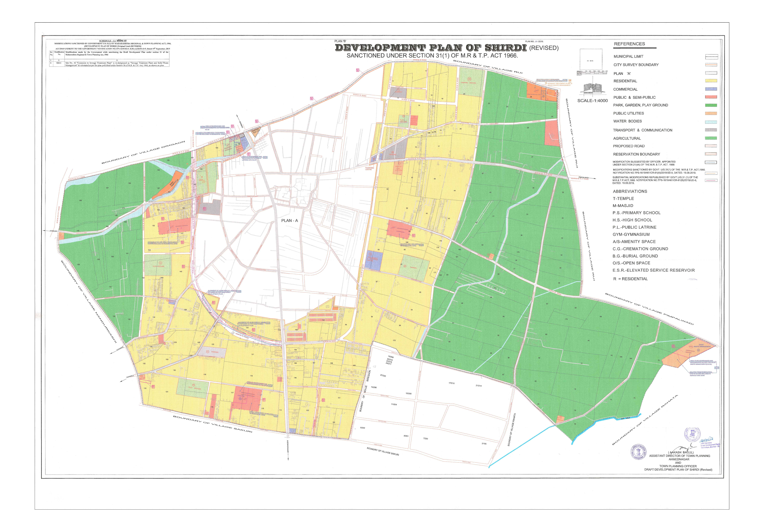Click plot number "12/205"
This screenshot has width=764, height=532.
(409, 394)
